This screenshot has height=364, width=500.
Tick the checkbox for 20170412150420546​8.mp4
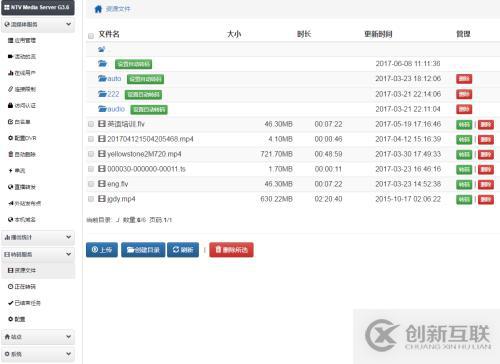[x=91, y=139]
